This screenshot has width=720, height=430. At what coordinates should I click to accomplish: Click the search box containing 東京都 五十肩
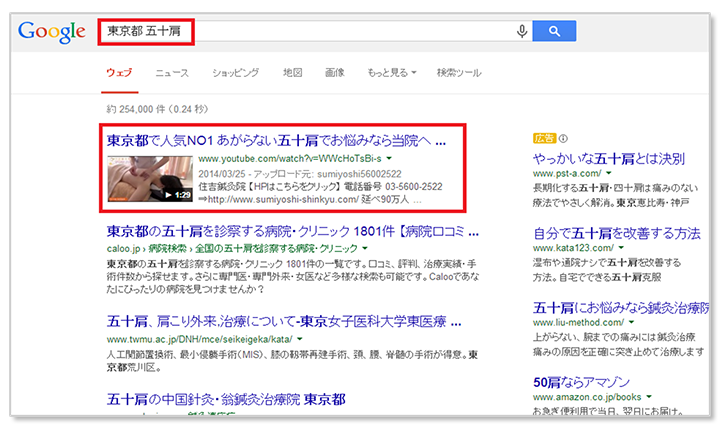point(315,31)
